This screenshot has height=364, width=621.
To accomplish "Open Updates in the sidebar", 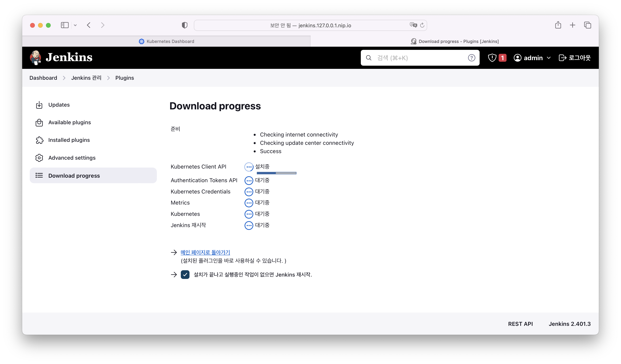I will [x=93, y=105].
